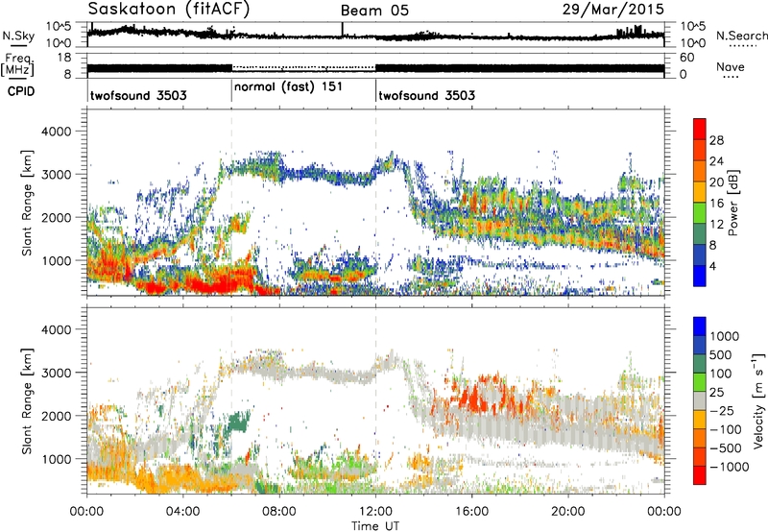Click the "Slant Range [km]" label of power panel
The image size is (768, 532).
28,203
